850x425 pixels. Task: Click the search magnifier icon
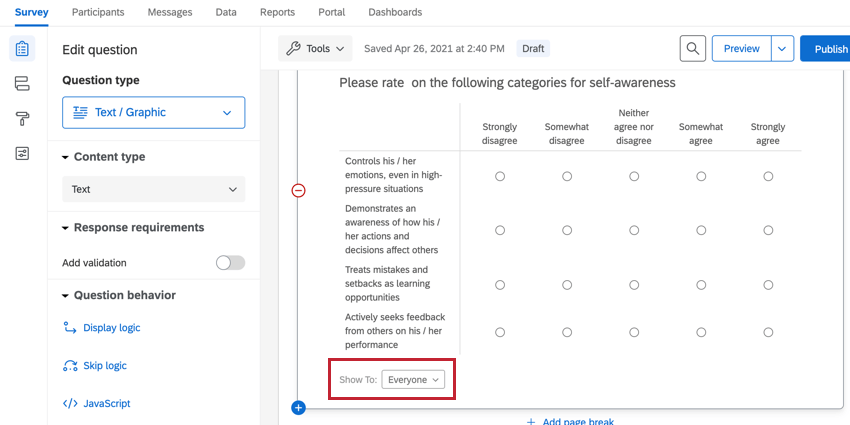click(x=692, y=48)
